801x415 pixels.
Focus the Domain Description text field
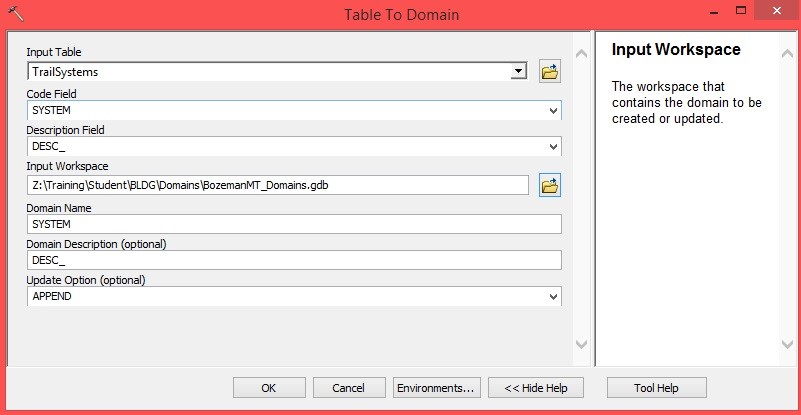point(294,260)
